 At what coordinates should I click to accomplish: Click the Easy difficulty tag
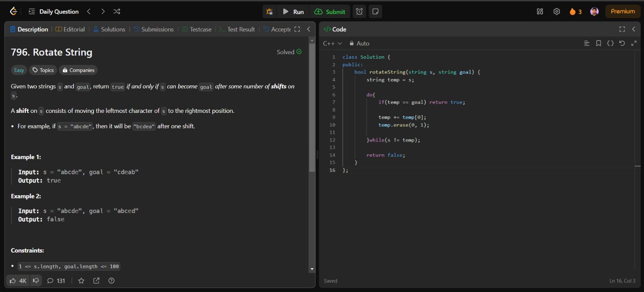point(19,70)
